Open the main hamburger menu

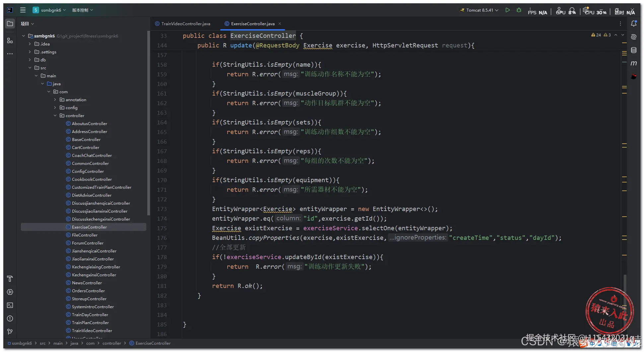tap(23, 10)
